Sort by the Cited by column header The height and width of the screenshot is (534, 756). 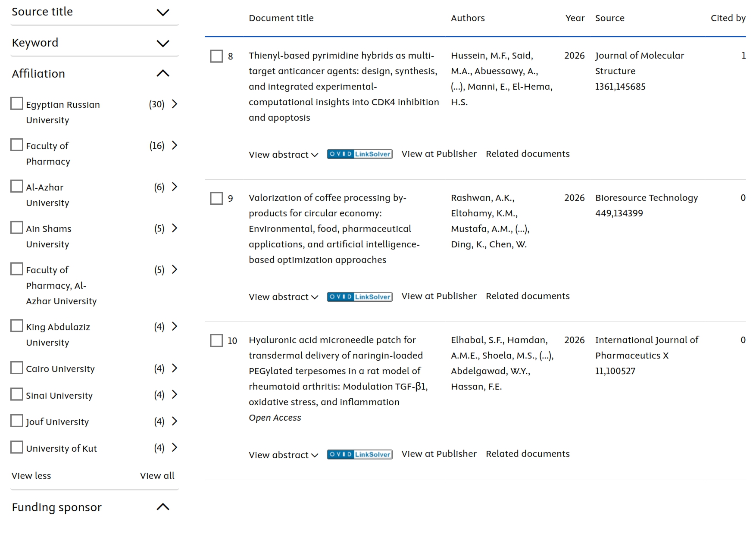pos(728,18)
